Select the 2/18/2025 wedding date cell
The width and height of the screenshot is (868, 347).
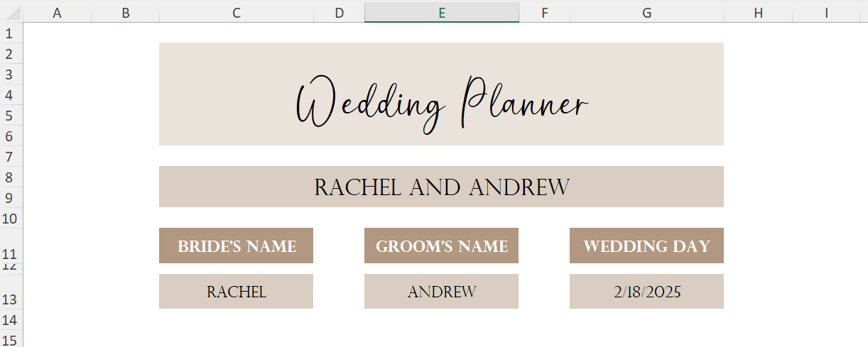coord(646,292)
